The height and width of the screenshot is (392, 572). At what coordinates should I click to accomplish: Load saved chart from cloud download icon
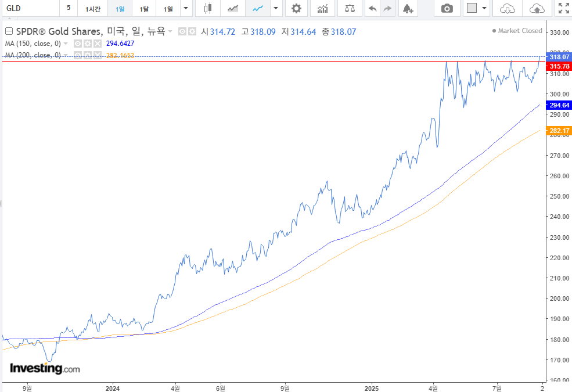pos(507,8)
